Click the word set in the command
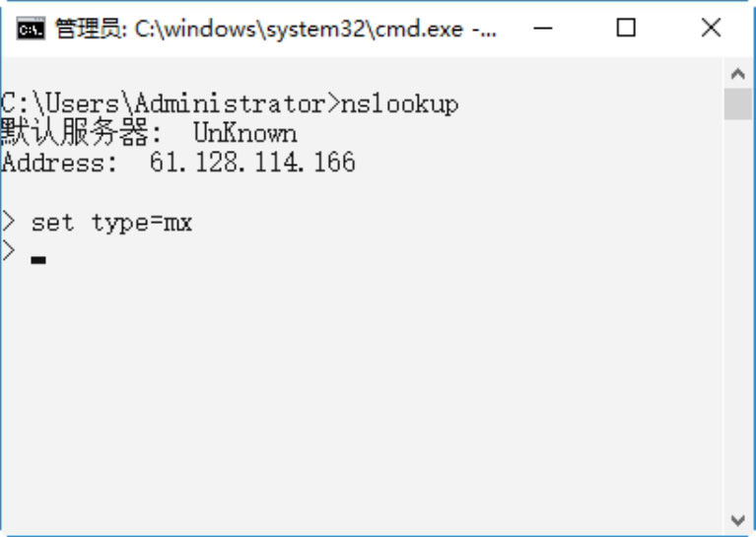Screen dimensions: 756x537 (52, 223)
